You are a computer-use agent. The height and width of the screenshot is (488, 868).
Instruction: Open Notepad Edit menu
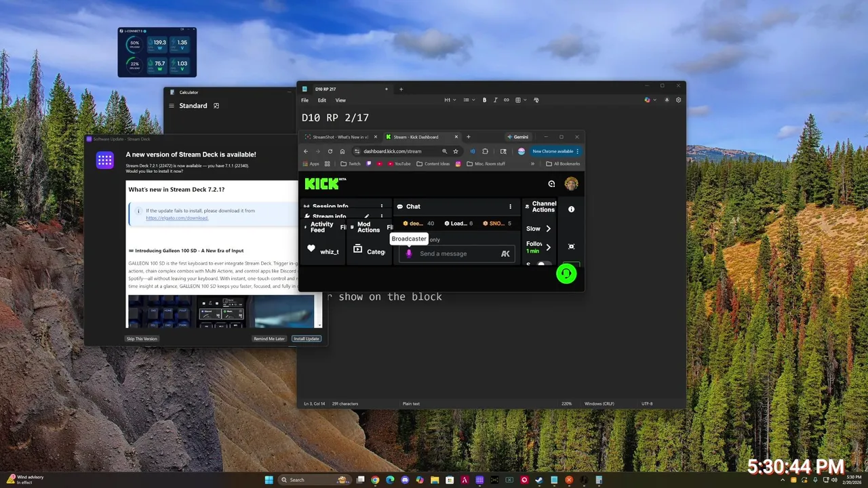pos(322,100)
